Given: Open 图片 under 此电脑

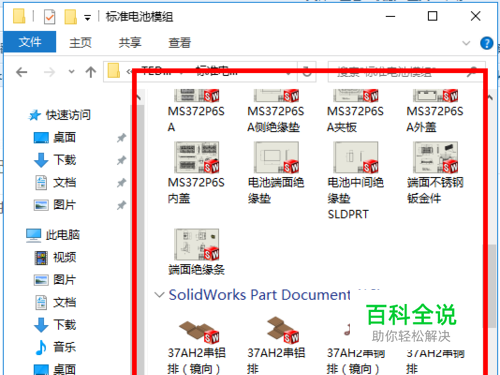Looking at the screenshot, I should [x=55, y=280].
